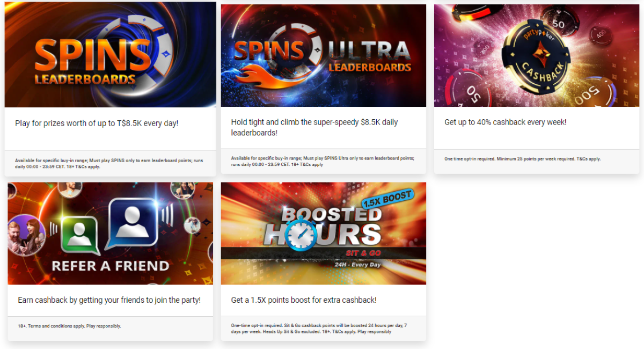Viewport: 644px width, 349px height.
Task: Open 'Hold tight and climb' leaderboards description
Action: (x=314, y=127)
